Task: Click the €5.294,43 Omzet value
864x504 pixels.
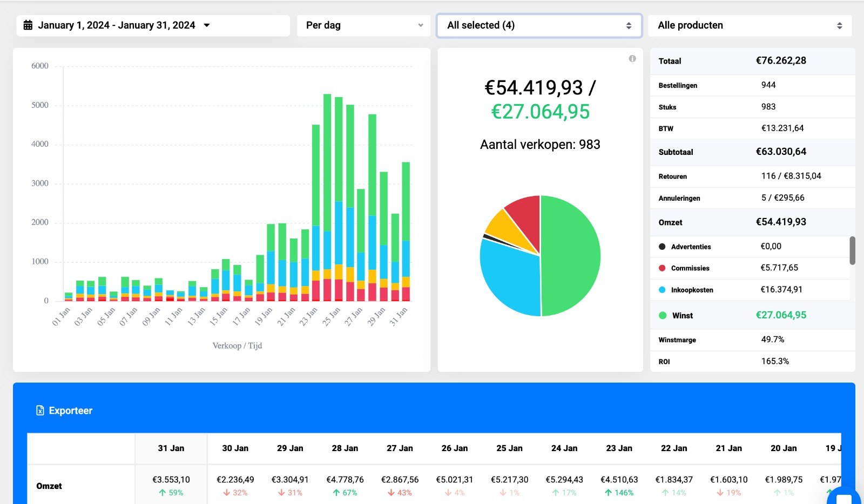Action: pyautogui.click(x=564, y=480)
